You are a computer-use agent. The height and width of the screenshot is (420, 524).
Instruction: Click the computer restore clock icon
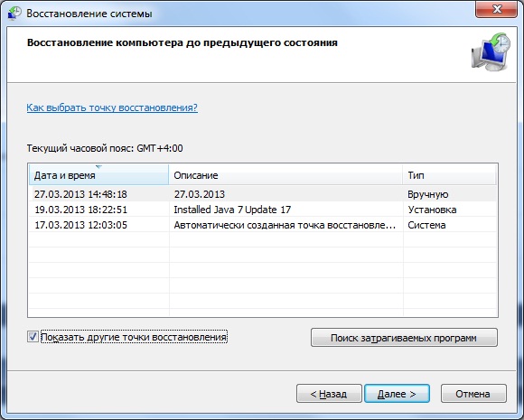pyautogui.click(x=491, y=51)
